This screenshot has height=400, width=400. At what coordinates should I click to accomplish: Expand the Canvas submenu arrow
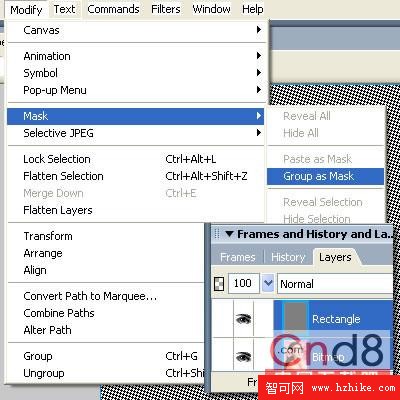tap(259, 30)
